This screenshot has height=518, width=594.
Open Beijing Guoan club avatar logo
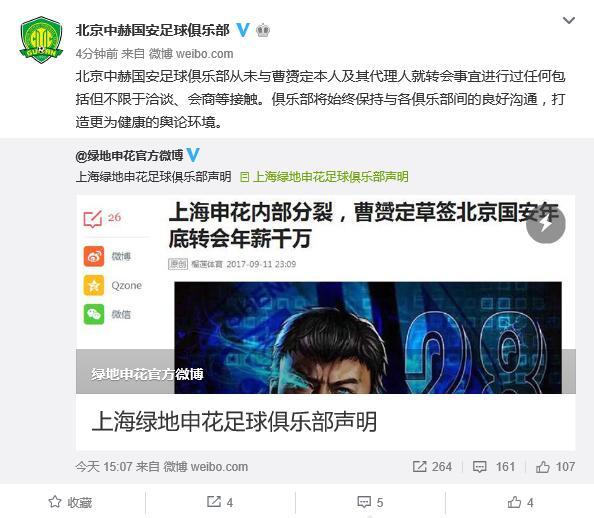coord(41,40)
